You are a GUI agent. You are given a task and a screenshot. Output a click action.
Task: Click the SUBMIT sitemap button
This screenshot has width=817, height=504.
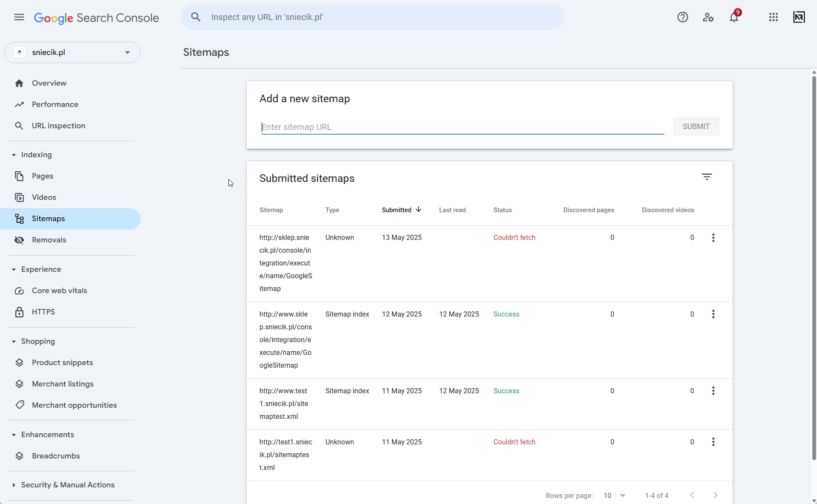pyautogui.click(x=696, y=127)
